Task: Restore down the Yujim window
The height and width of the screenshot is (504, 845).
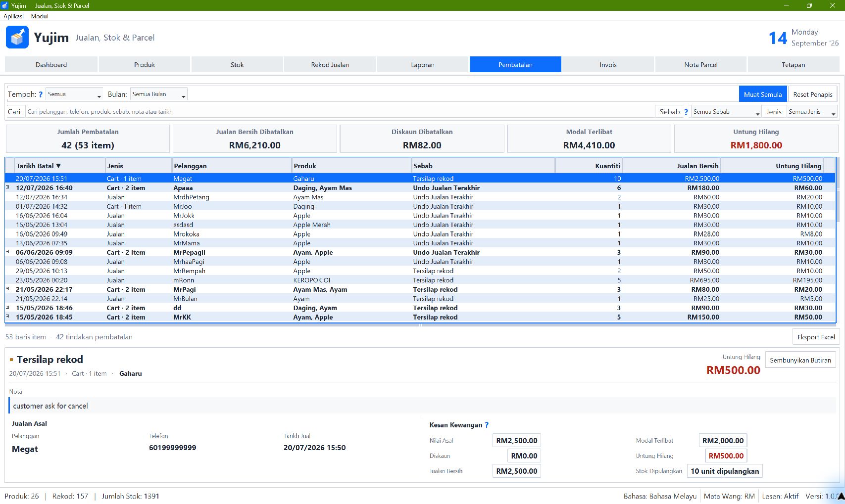Action: tap(809, 5)
